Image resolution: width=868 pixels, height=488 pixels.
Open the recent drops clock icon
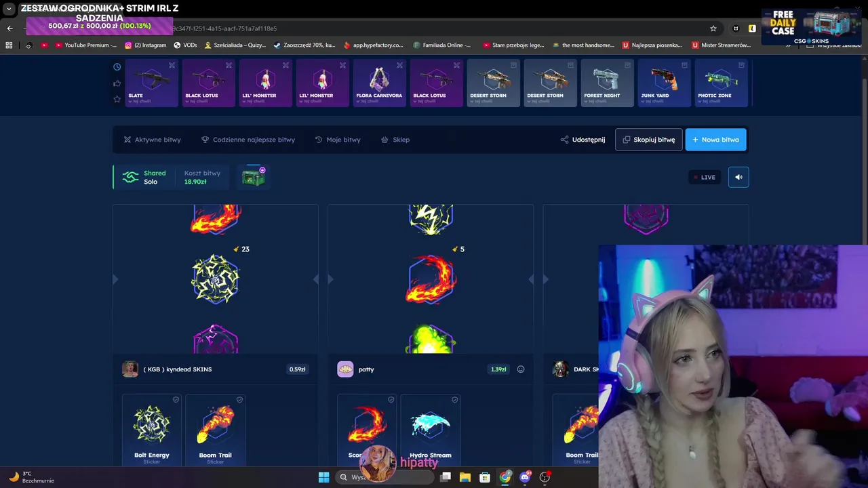tap(117, 67)
